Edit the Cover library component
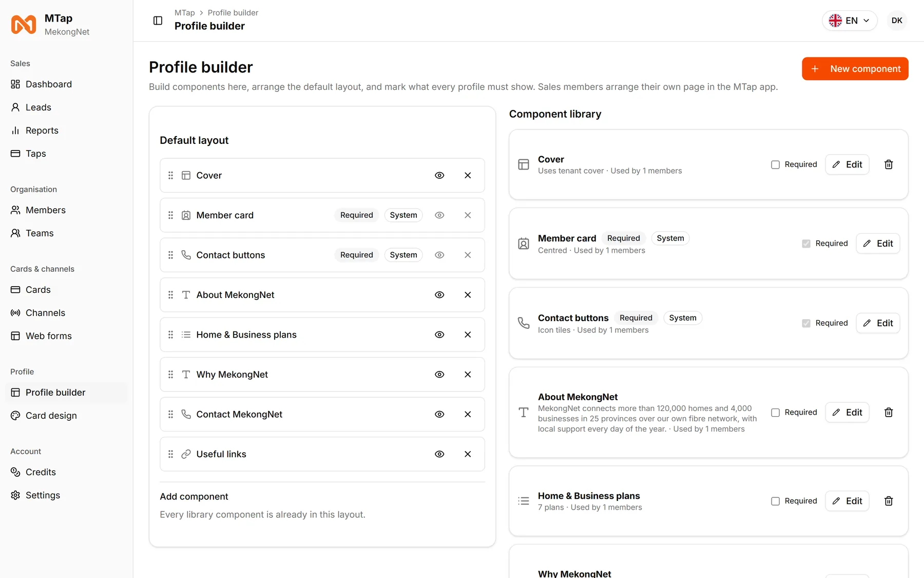Viewport: 924px width, 578px height. click(x=847, y=164)
